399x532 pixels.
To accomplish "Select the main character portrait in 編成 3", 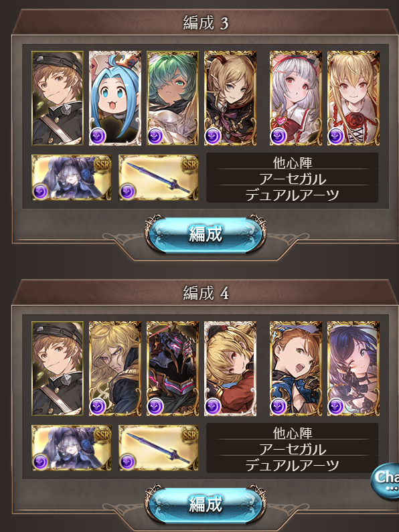I will pos(58,98).
